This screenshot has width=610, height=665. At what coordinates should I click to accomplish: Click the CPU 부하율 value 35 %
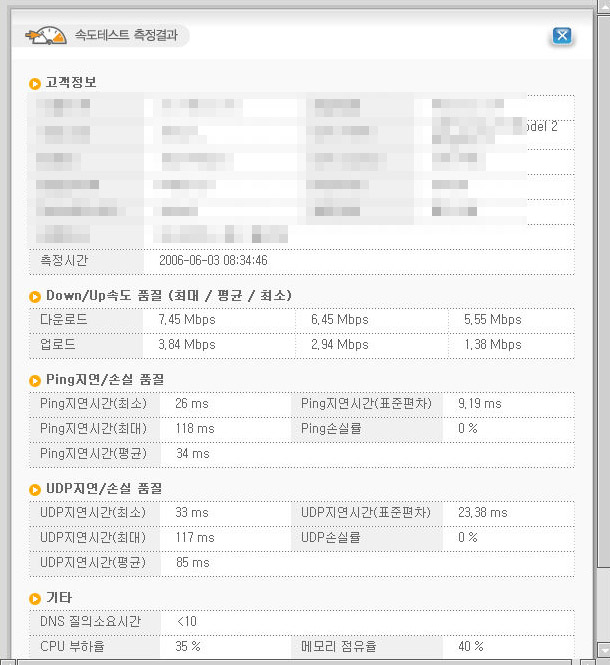point(188,646)
